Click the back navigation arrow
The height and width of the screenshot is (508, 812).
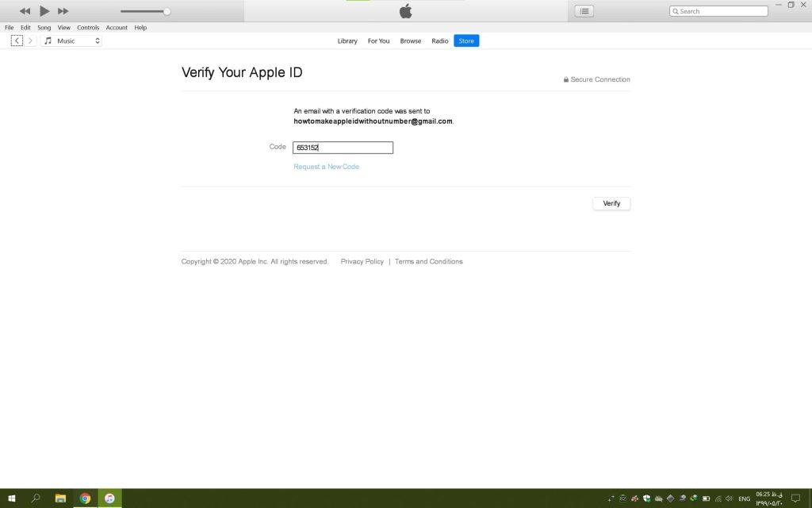coord(17,40)
